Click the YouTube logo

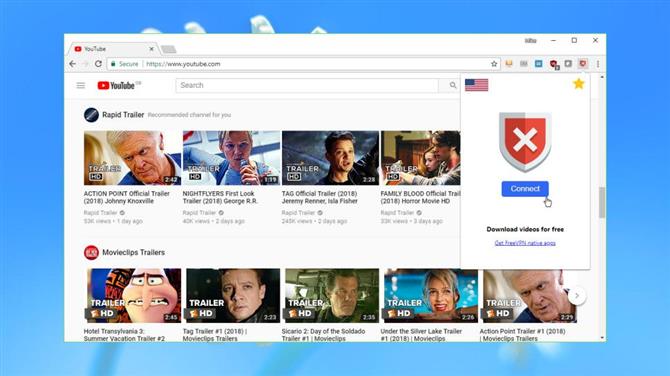coord(116,85)
